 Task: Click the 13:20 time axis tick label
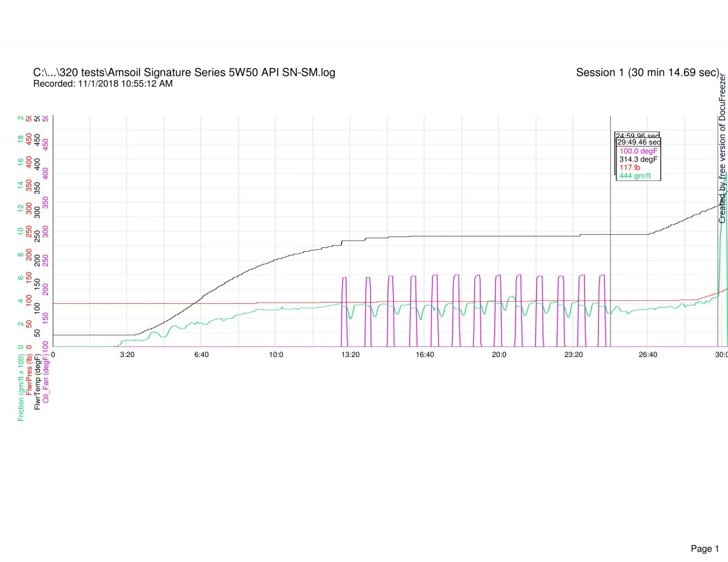pos(350,354)
